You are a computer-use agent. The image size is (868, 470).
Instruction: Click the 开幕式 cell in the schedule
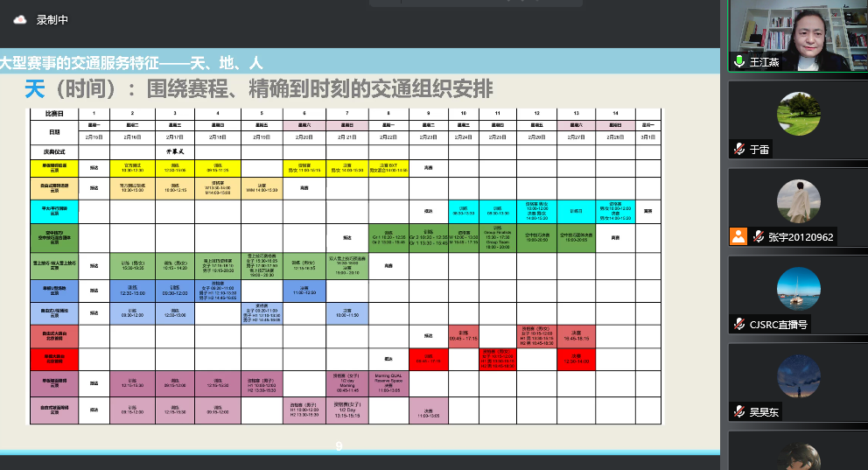click(x=173, y=151)
